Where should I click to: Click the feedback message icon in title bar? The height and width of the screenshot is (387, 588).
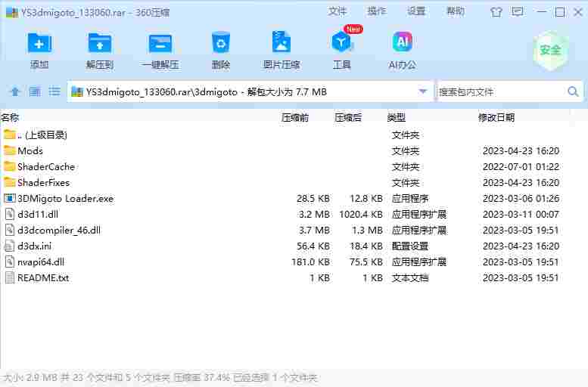pyautogui.click(x=518, y=12)
